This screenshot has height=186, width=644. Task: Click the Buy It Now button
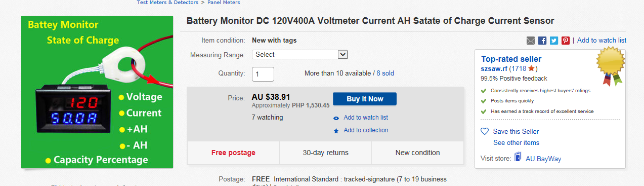pyautogui.click(x=365, y=99)
